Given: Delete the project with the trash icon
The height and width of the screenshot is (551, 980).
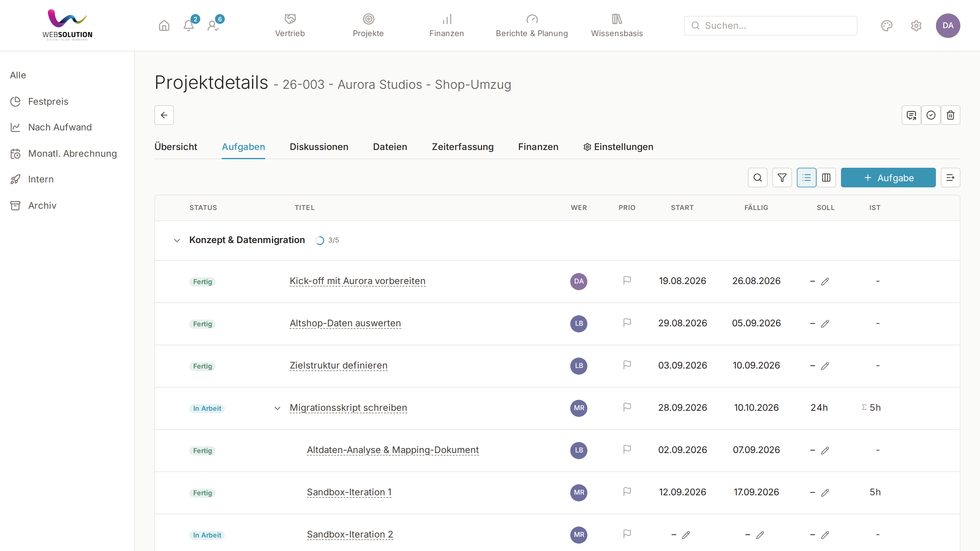Looking at the screenshot, I should coord(950,115).
